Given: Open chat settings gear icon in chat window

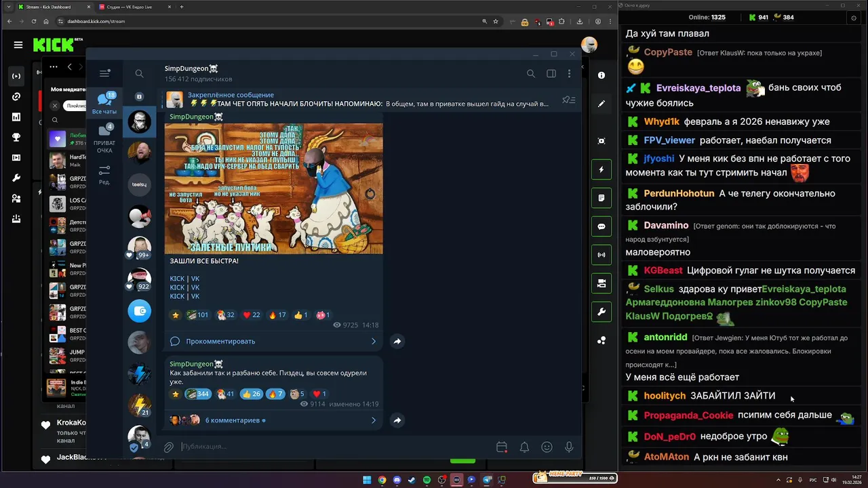Looking at the screenshot, I should tap(853, 18).
